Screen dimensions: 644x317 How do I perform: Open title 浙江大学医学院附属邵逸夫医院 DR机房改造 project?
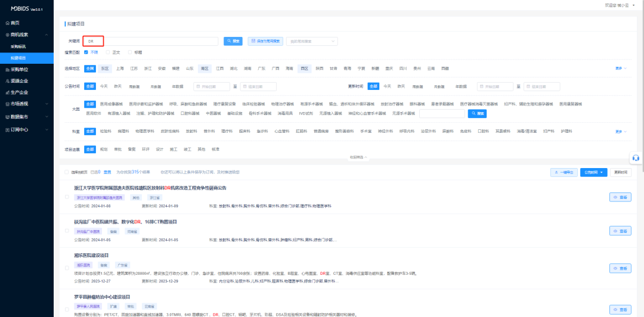pyautogui.click(x=150, y=188)
